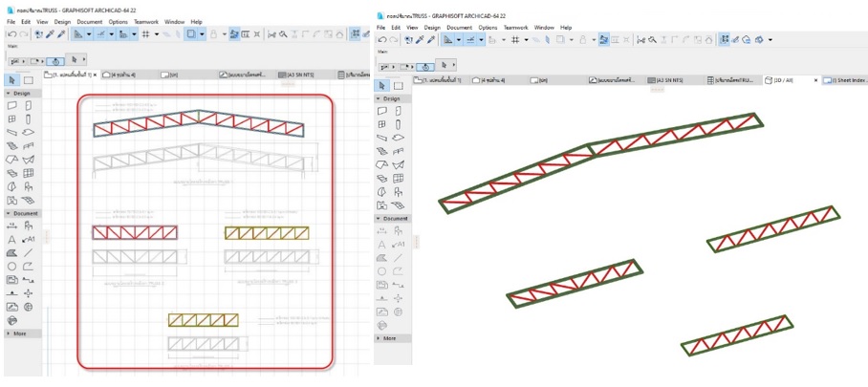Collapse the Design section in left window toolbox

(9, 94)
